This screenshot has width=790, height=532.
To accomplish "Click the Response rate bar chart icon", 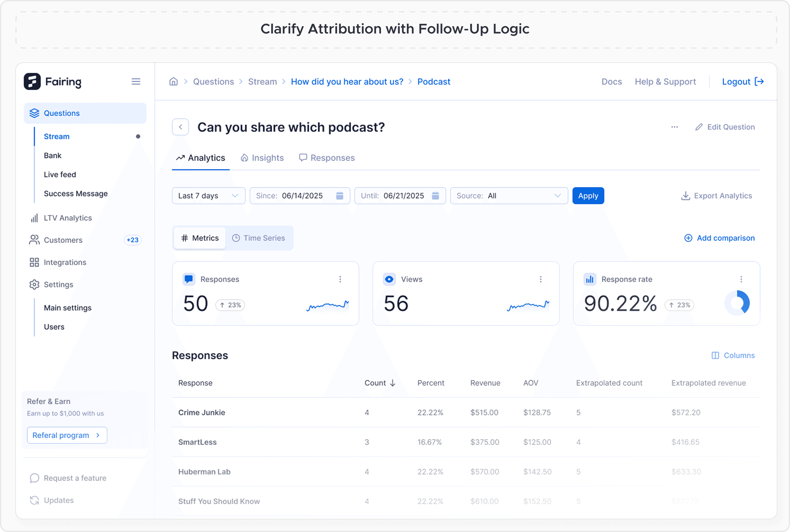I will tap(590, 279).
